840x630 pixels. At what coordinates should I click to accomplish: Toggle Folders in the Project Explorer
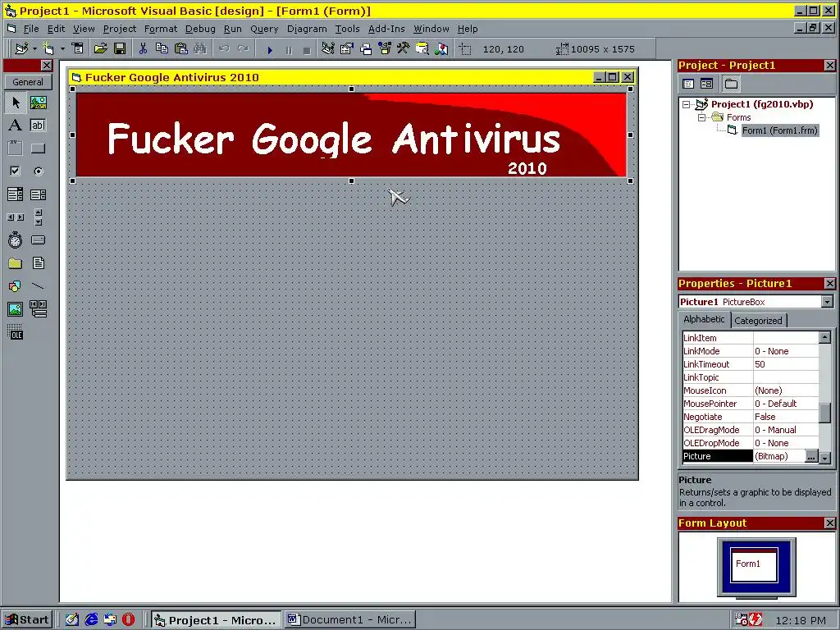(731, 84)
